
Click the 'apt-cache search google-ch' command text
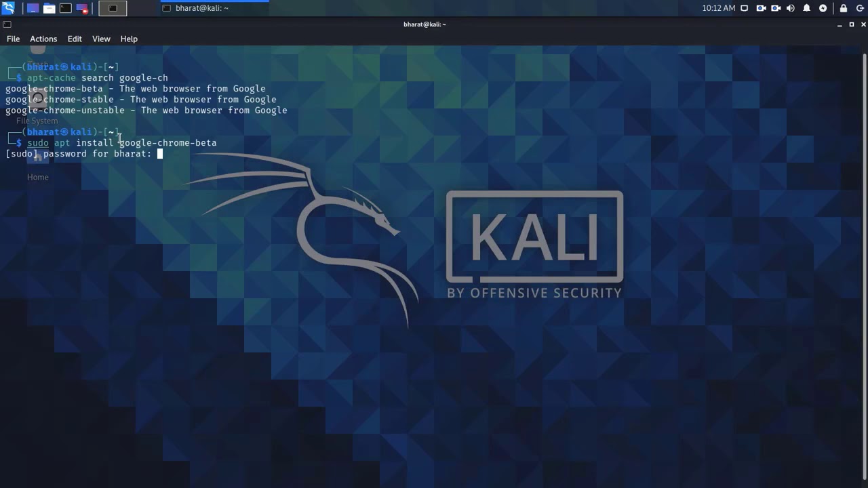tap(98, 78)
